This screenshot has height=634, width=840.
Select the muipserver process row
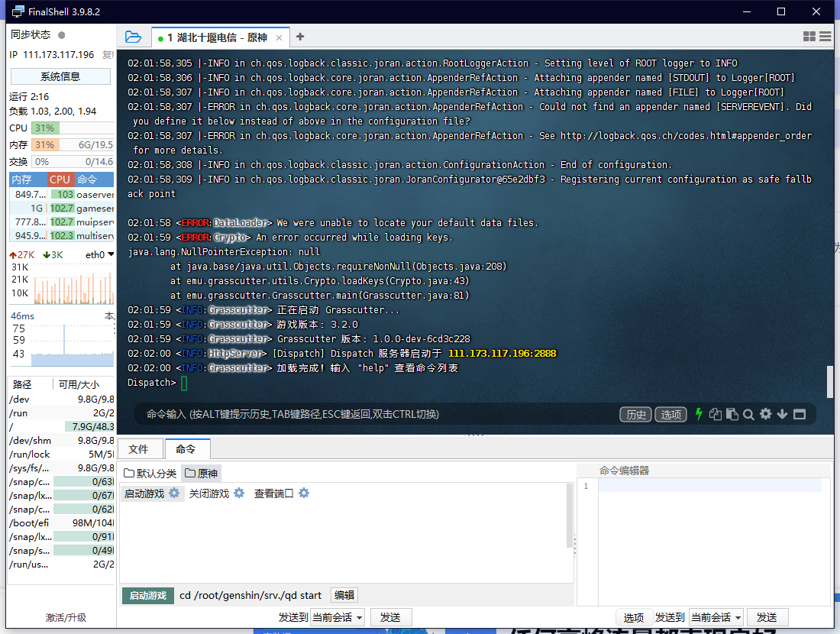[x=62, y=222]
